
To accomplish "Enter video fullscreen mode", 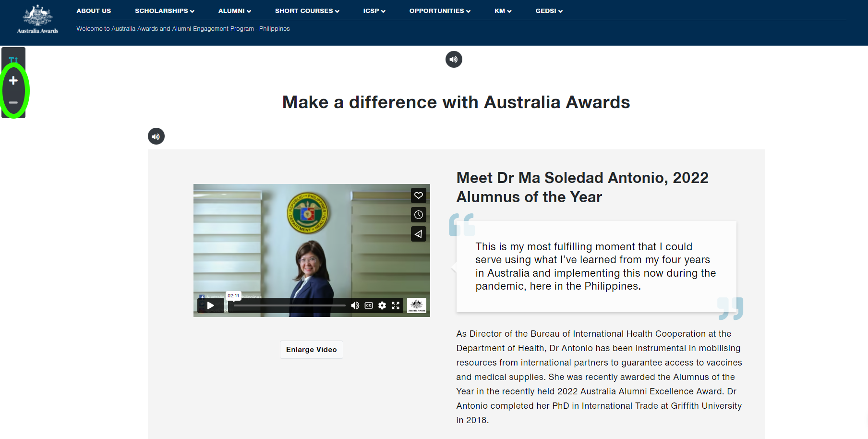I will pyautogui.click(x=396, y=305).
